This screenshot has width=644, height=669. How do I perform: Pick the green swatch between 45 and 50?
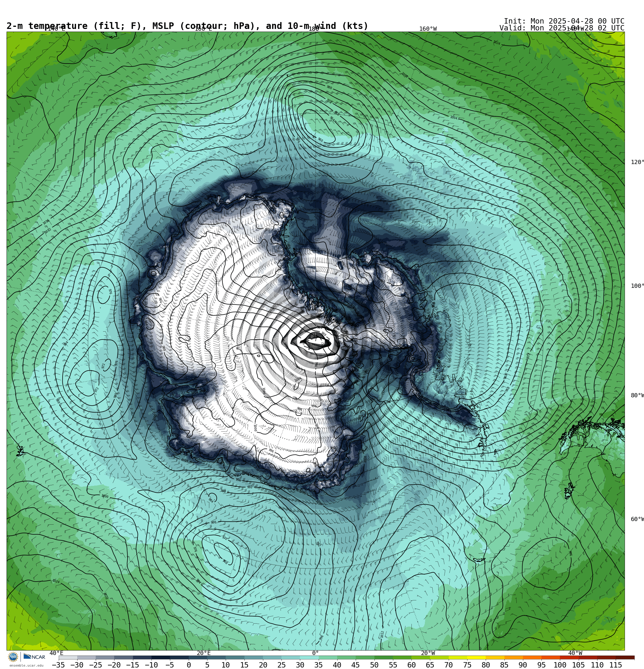click(x=365, y=657)
